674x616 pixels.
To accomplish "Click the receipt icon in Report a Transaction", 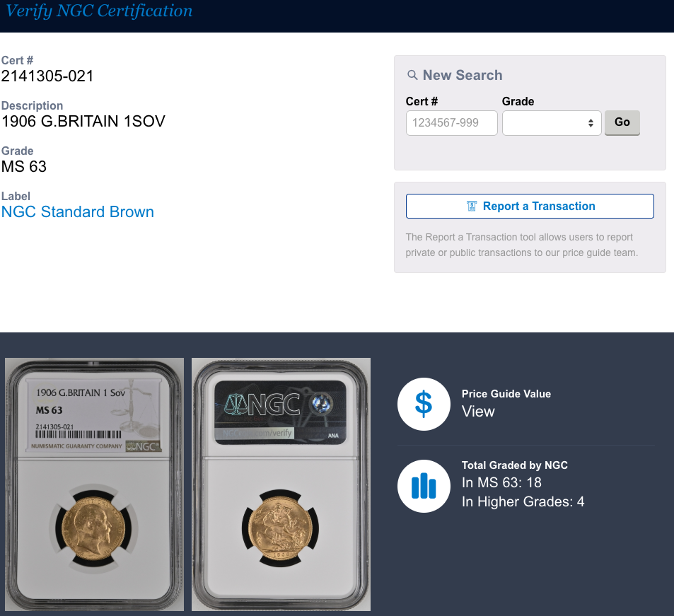I will (x=472, y=207).
